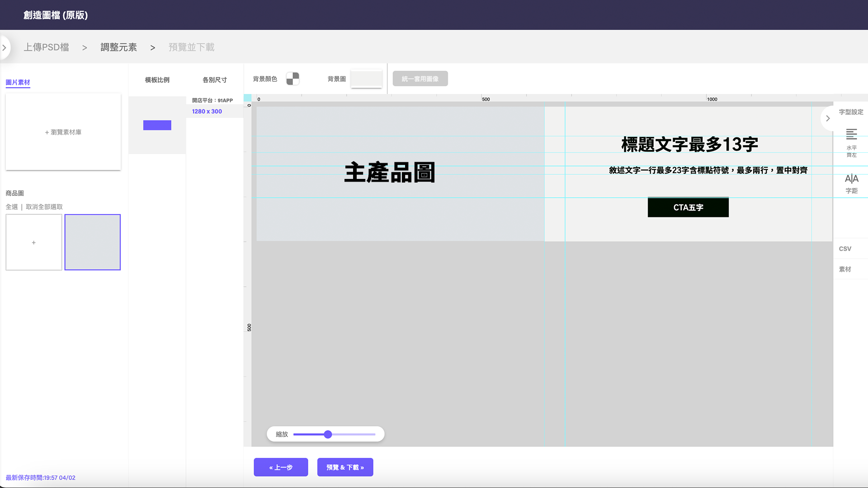Click the horizontal align left icon

pyautogui.click(x=851, y=134)
